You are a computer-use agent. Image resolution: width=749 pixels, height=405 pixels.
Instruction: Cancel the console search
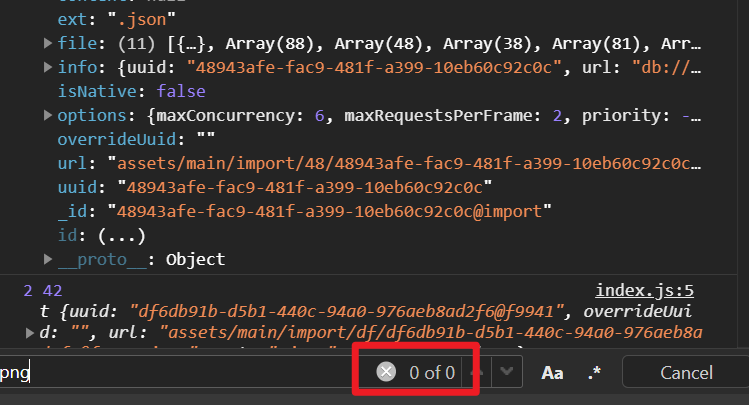click(x=686, y=373)
